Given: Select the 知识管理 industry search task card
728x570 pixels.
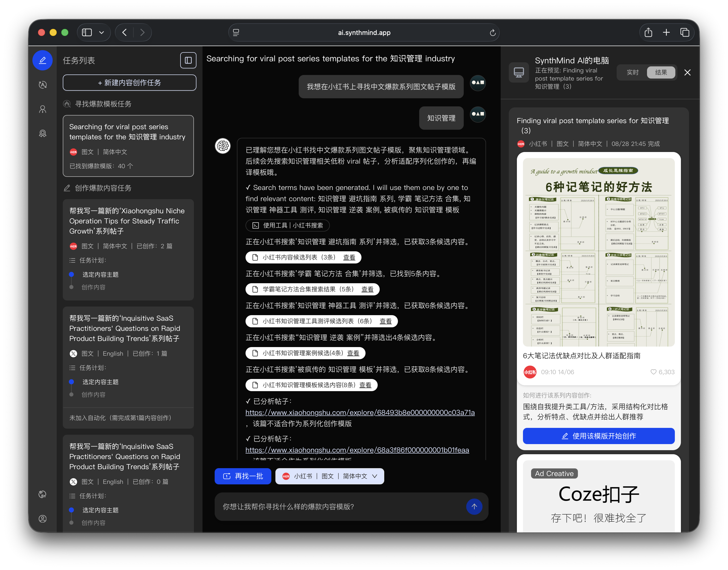Looking at the screenshot, I should click(x=128, y=146).
